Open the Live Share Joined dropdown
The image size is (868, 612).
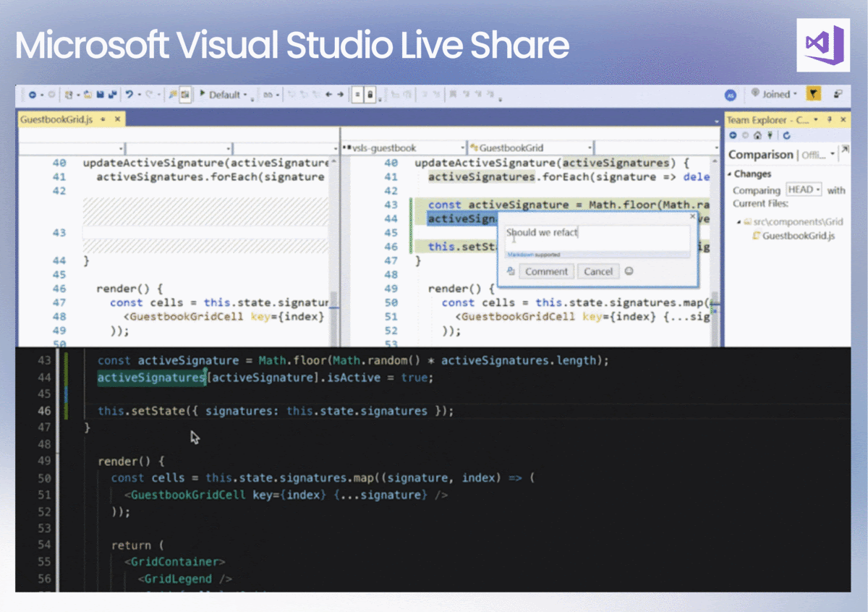pyautogui.click(x=774, y=94)
